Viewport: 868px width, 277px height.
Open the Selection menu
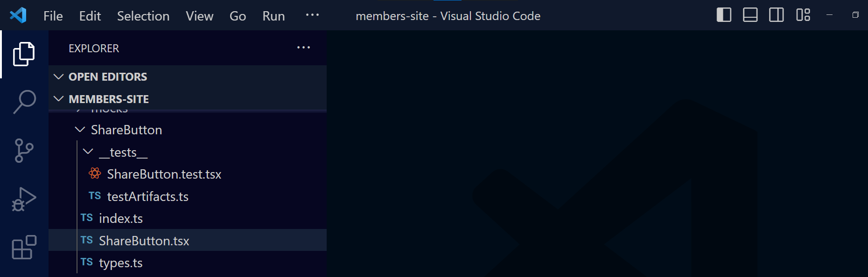click(x=143, y=16)
